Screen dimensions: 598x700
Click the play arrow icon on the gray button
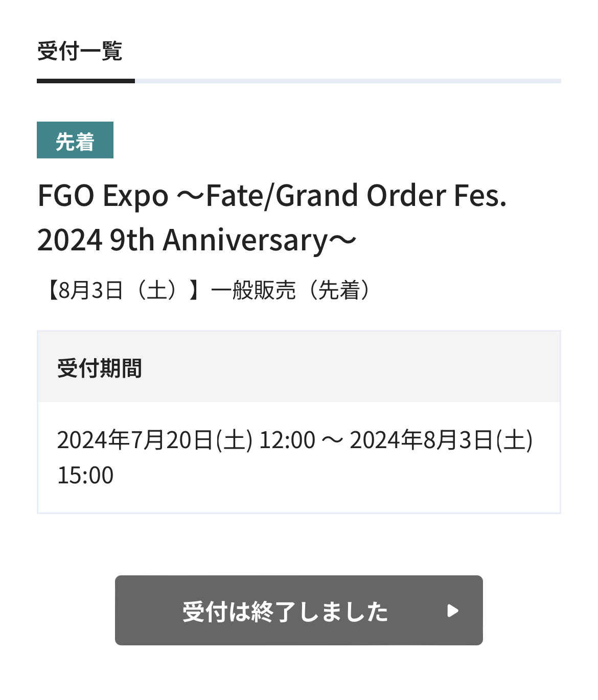coord(452,611)
